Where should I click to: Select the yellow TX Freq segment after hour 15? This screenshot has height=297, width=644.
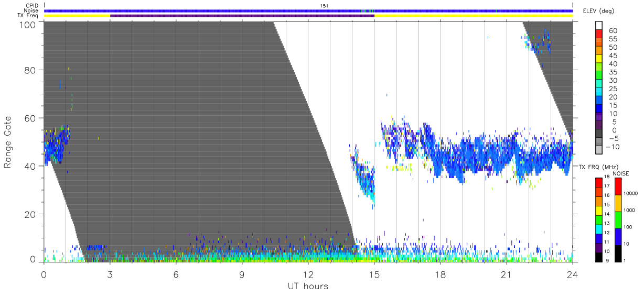[x=474, y=16]
